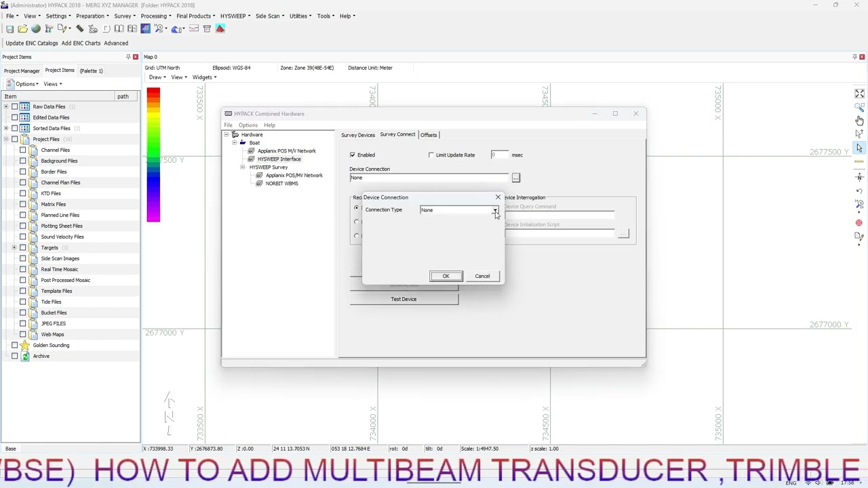Click the red pyramid icon in toolbar
Image resolution: width=868 pixels, height=488 pixels.
220,29
